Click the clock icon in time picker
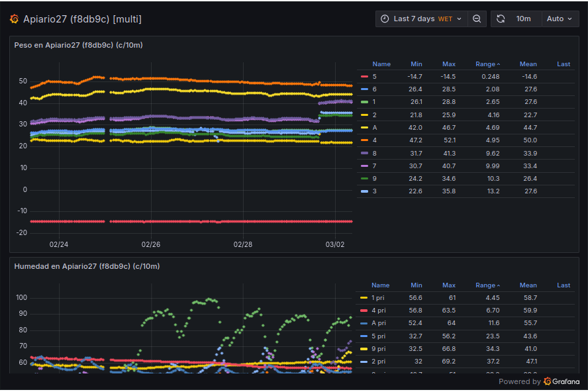This screenshot has width=588, height=392. [385, 19]
